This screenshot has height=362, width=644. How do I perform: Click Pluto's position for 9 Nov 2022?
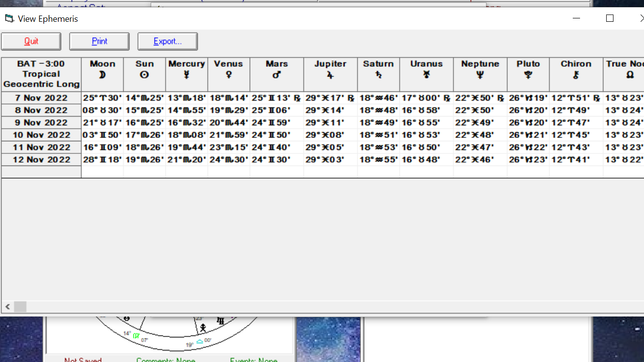pyautogui.click(x=528, y=123)
